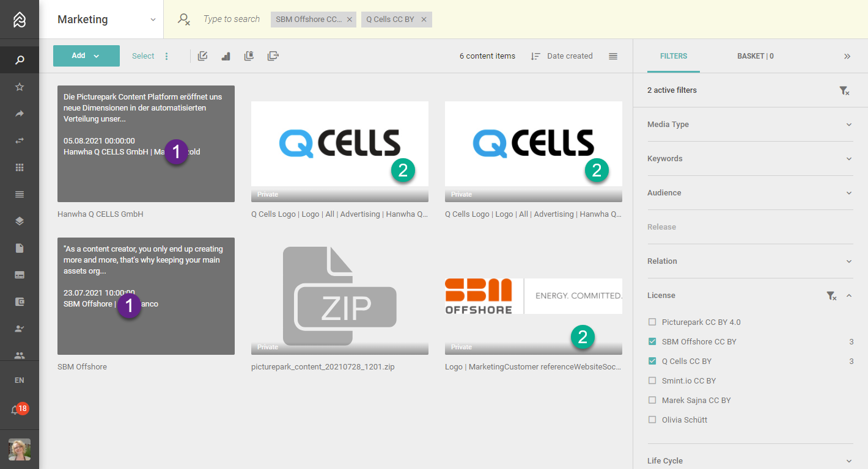Image resolution: width=868 pixels, height=469 pixels.
Task: Uncheck the SBM Offshore CC BY checkbox
Action: [x=652, y=341]
